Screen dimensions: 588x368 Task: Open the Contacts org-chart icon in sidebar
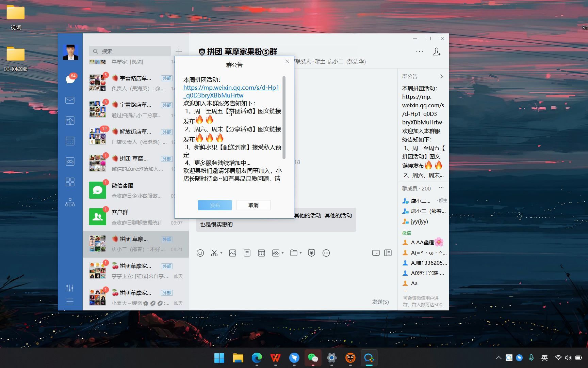coord(70,202)
